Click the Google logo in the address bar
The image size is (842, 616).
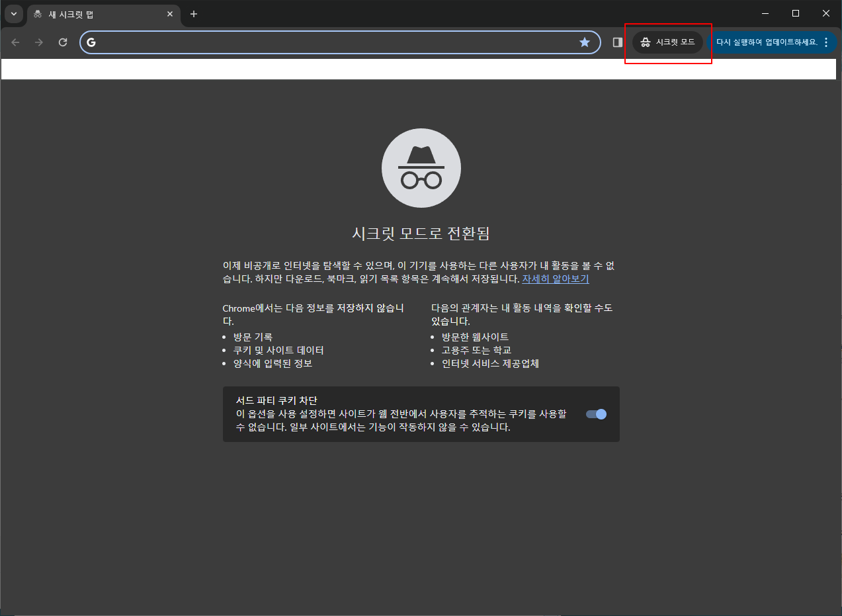[91, 42]
